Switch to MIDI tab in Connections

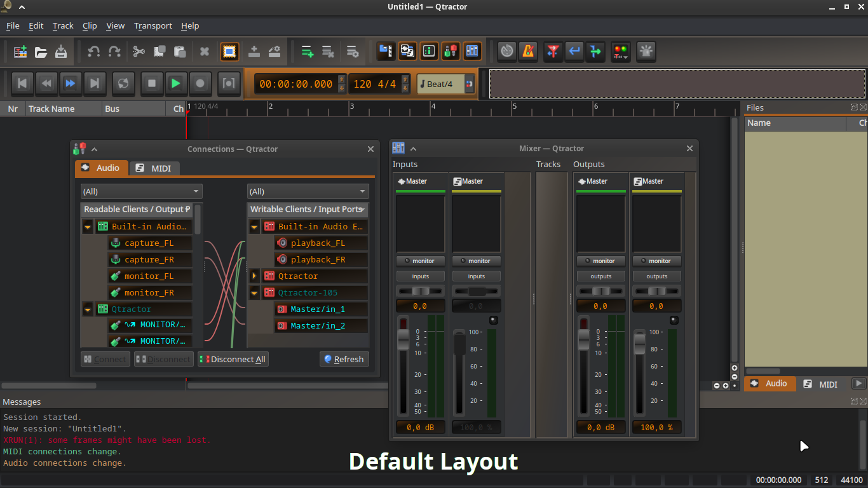click(x=154, y=168)
